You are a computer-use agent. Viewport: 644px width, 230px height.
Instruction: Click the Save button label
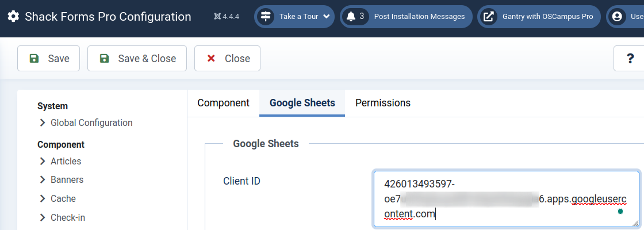[58, 58]
